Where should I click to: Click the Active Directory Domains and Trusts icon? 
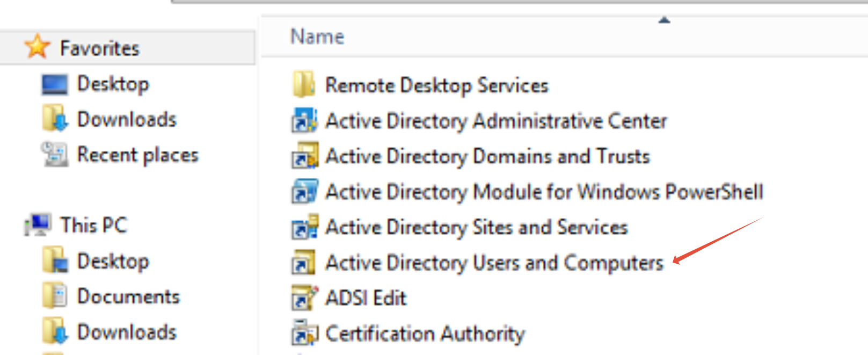pyautogui.click(x=304, y=156)
